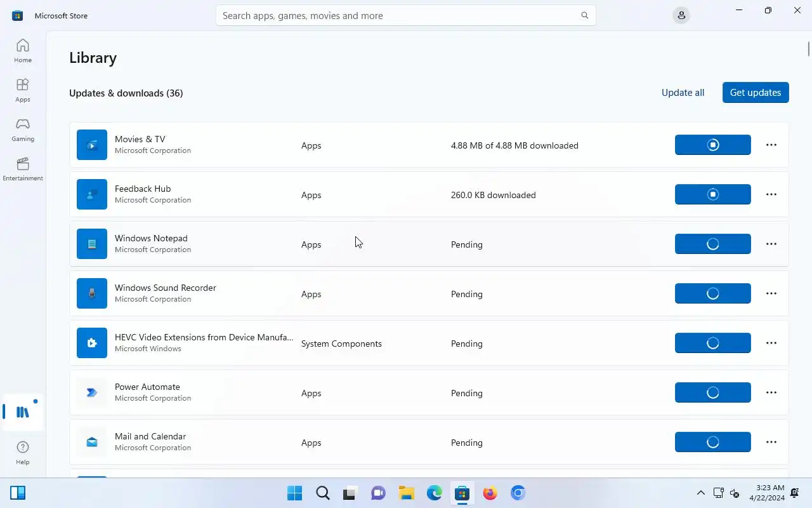Click the Feedback Hub app icon

point(92,194)
